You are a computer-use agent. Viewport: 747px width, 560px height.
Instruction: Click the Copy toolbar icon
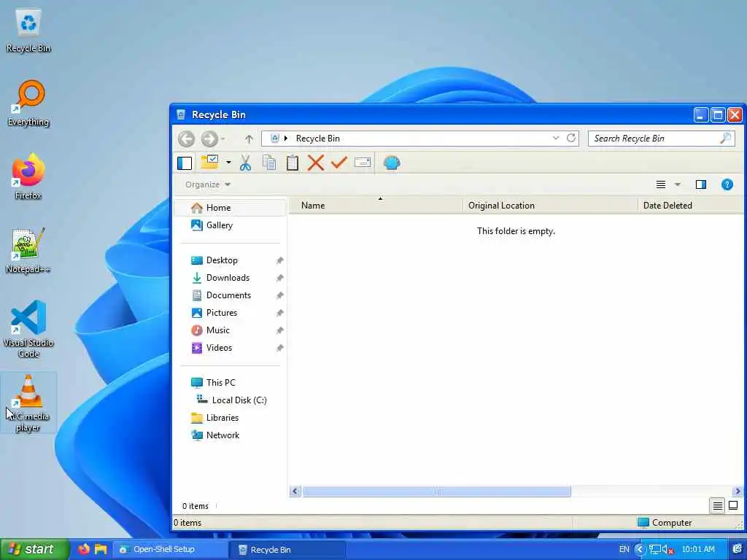click(x=269, y=163)
